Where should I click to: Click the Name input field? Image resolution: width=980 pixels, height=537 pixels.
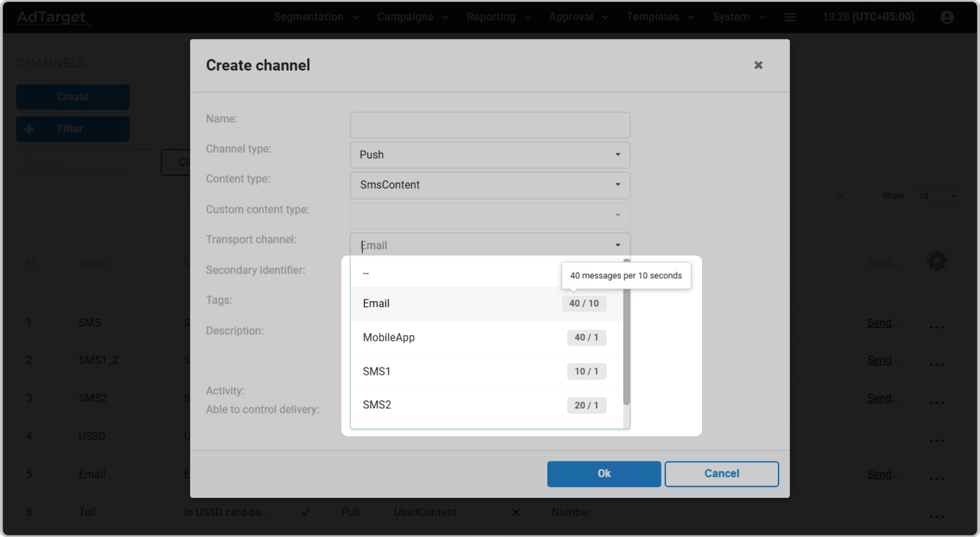[x=490, y=125]
